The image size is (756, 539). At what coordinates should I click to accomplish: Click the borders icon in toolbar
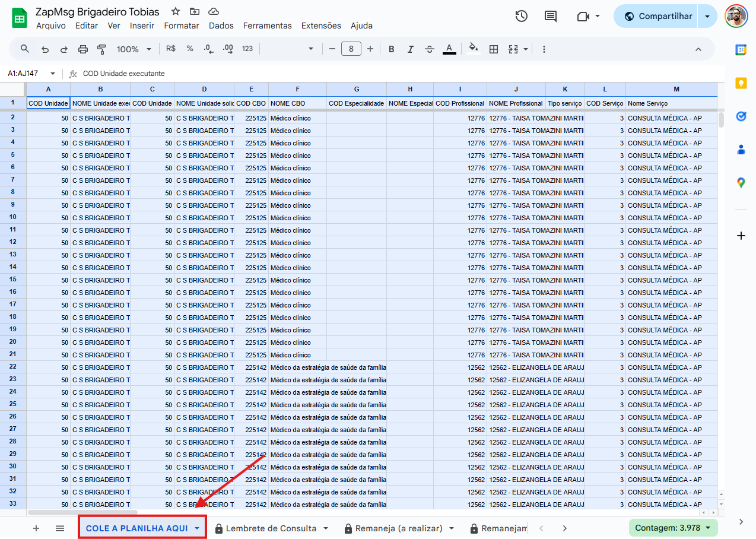(493, 49)
